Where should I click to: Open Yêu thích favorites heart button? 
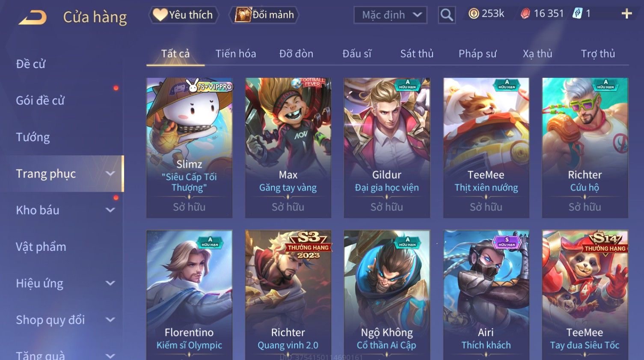[x=184, y=15]
